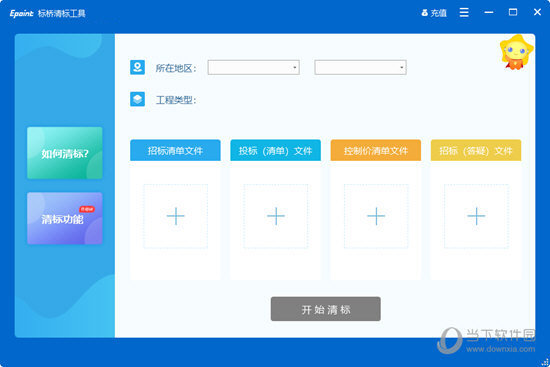The width and height of the screenshot is (550, 367).
Task: Add file under 控制价清单文件 plus icon
Action: click(x=376, y=216)
